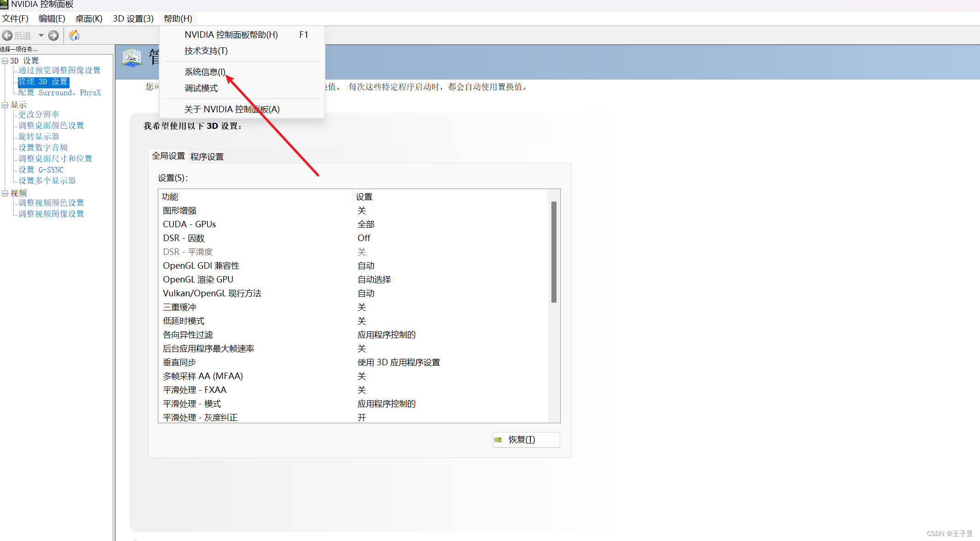Choose 技术支持(T) from help menu

(242, 51)
